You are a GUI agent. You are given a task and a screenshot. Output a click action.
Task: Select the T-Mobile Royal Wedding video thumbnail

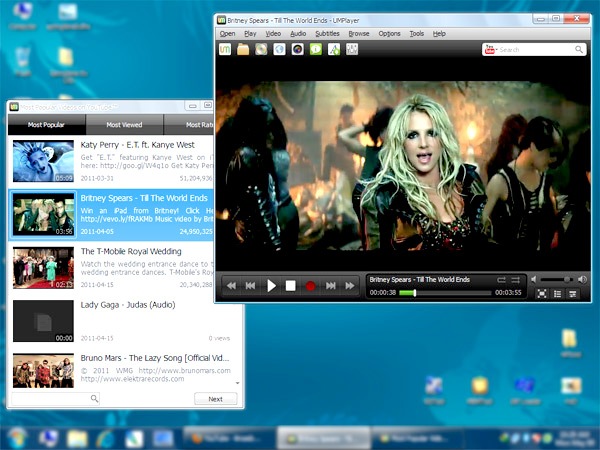click(x=43, y=268)
